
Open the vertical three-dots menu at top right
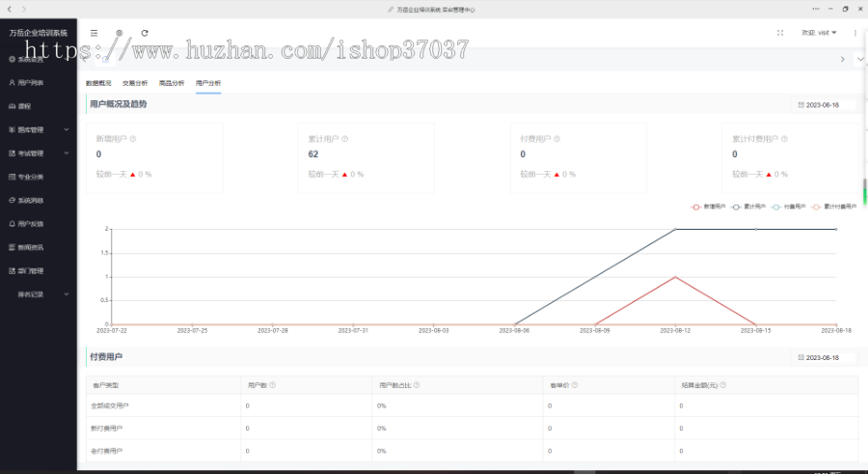(855, 33)
